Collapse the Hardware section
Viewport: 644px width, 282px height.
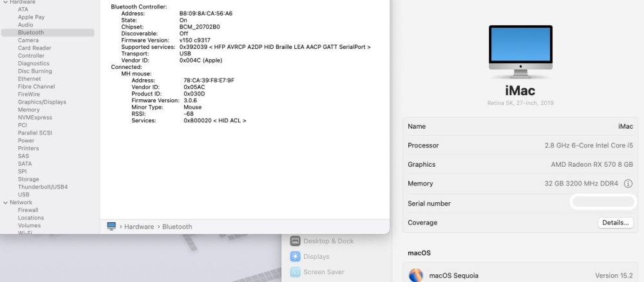[x=5, y=2]
